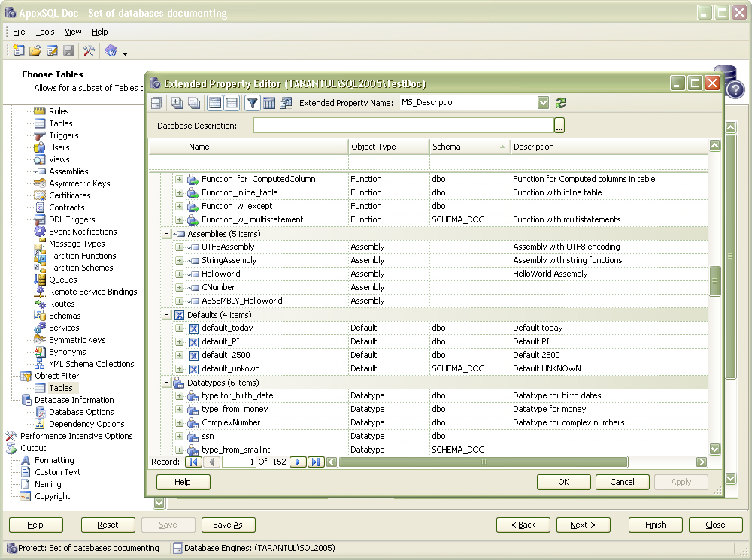This screenshot has width=752, height=560.
Task: Select Triggers in the left tree
Action: [63, 136]
